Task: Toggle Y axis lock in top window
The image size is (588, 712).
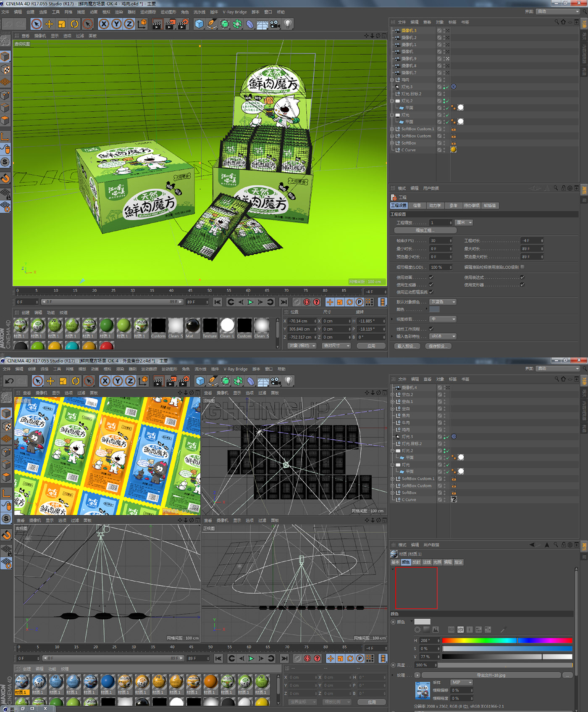Action: (x=116, y=24)
